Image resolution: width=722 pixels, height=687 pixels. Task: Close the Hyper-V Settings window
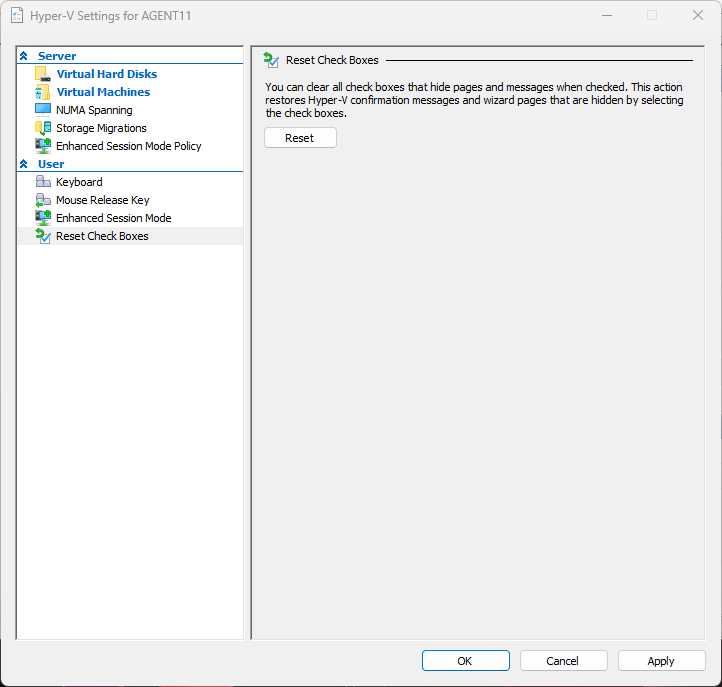click(x=697, y=15)
